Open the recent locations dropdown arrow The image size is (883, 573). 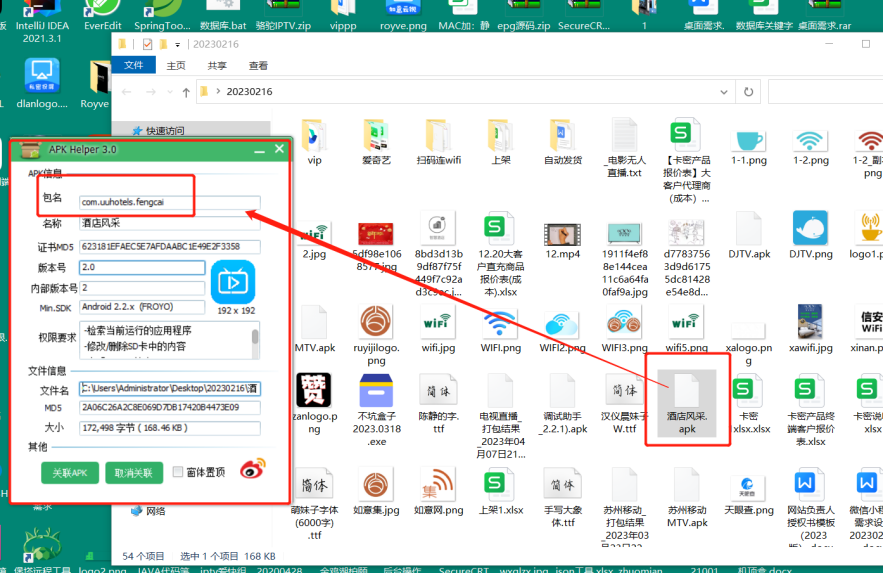click(x=170, y=92)
